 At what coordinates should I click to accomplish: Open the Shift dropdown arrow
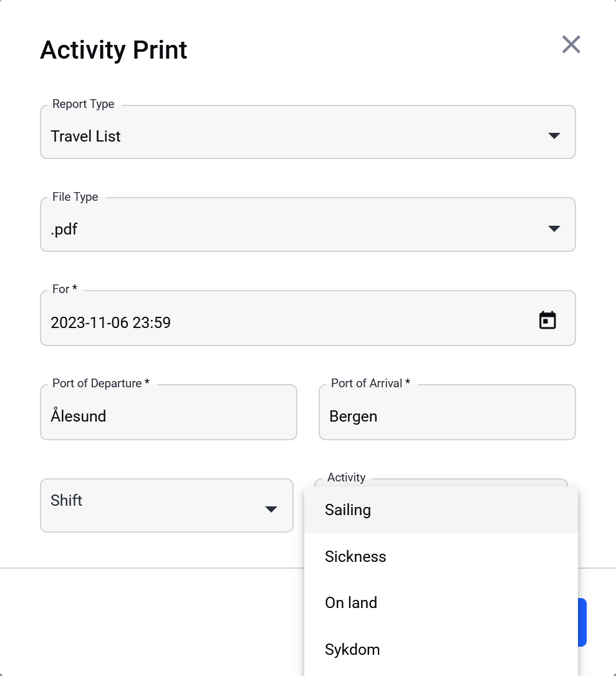(271, 509)
